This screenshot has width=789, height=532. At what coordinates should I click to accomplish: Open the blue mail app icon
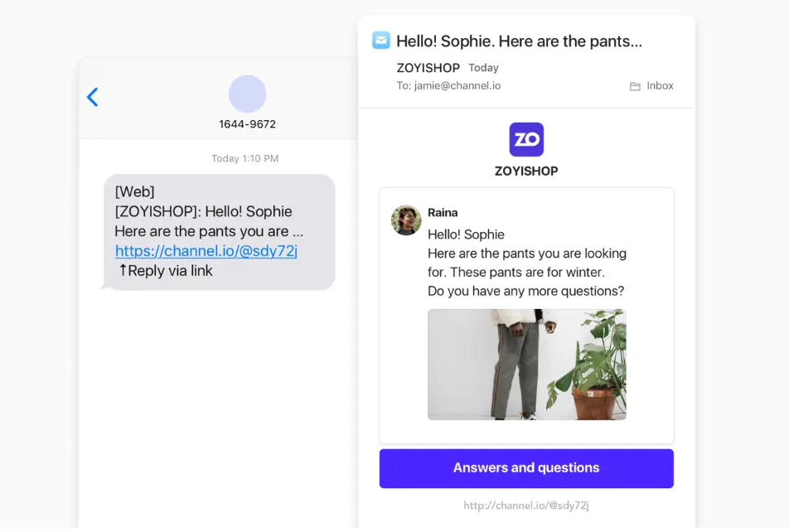[x=381, y=41]
